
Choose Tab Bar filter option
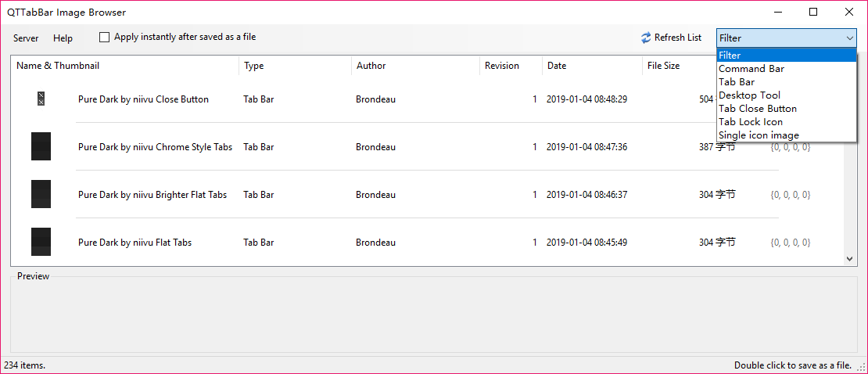[737, 82]
